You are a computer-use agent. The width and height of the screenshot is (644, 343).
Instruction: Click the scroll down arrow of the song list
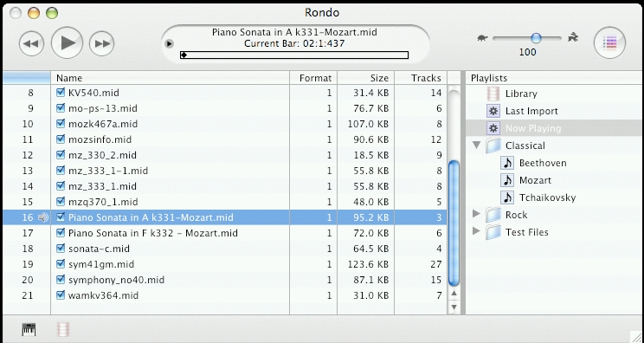click(x=454, y=307)
